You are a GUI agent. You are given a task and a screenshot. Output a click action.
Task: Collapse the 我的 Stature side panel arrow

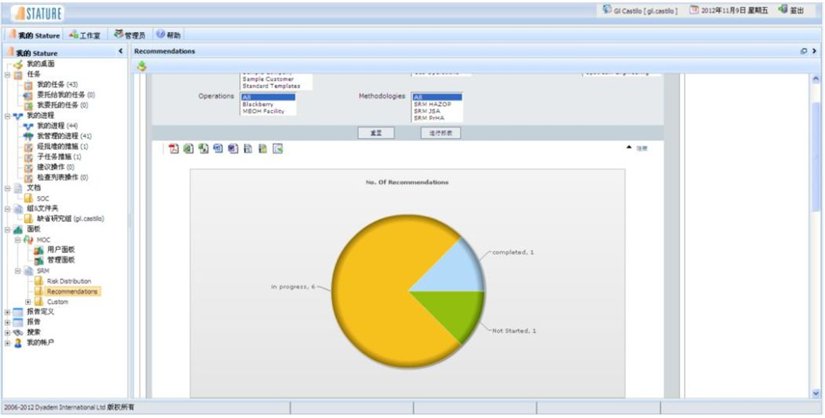[120, 52]
